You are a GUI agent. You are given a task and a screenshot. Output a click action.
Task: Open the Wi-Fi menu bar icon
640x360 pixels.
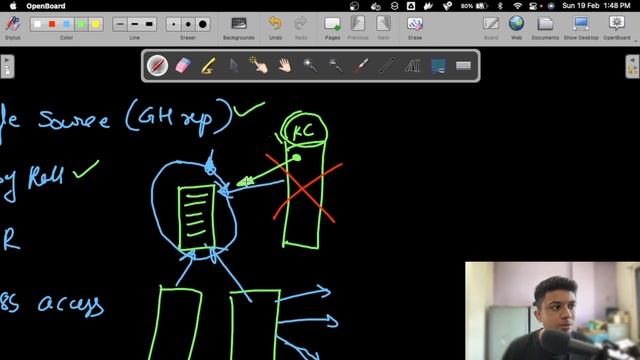tap(517, 6)
